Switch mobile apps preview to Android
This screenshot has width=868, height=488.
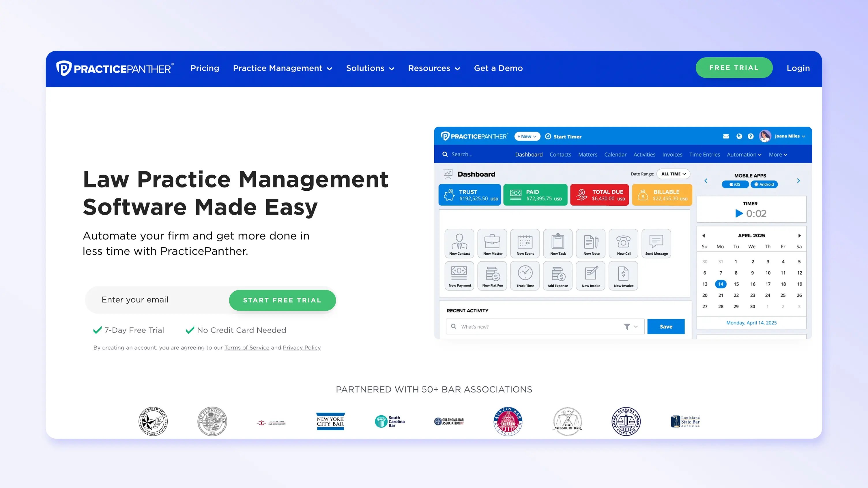click(764, 184)
